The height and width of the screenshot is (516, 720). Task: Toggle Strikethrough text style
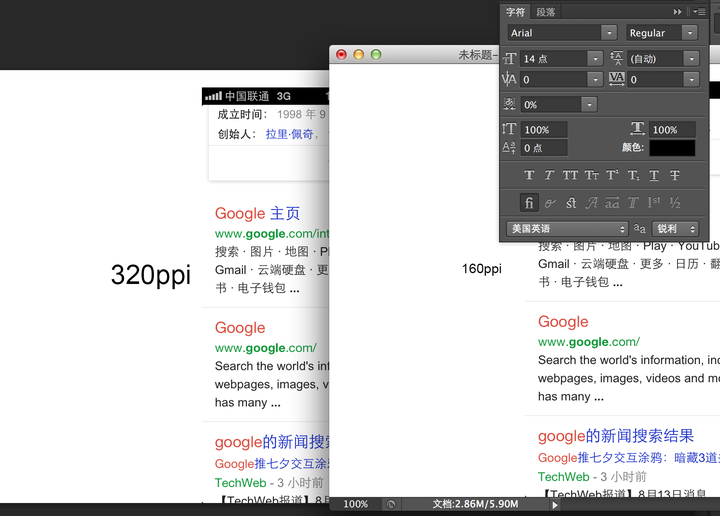coord(675,175)
